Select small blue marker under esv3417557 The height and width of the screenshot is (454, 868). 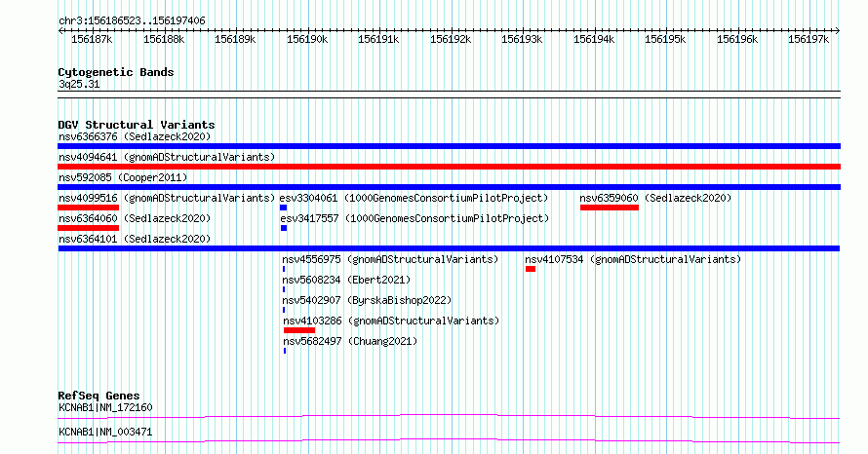(x=284, y=228)
